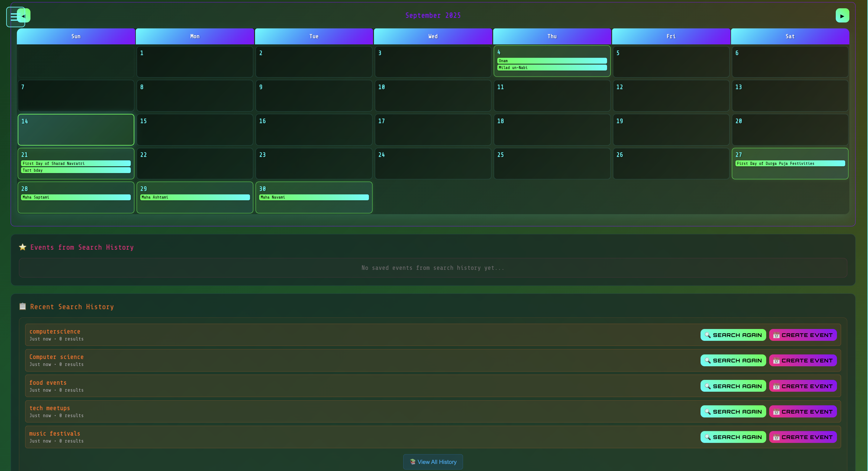Select Tart bday event
The height and width of the screenshot is (471, 868).
click(x=75, y=170)
